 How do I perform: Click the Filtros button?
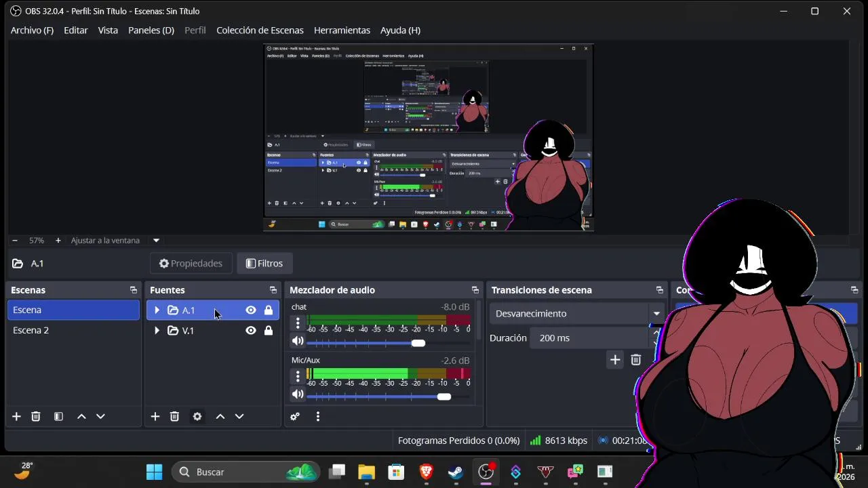[x=264, y=264]
